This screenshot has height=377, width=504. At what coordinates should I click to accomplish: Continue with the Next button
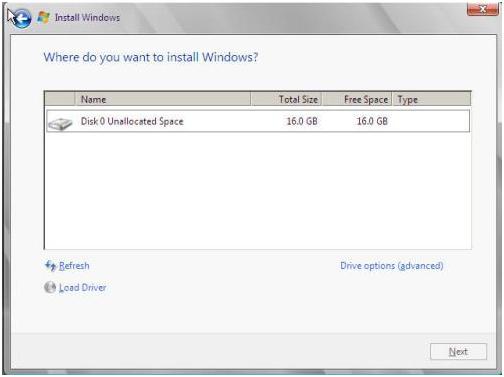coord(458,352)
